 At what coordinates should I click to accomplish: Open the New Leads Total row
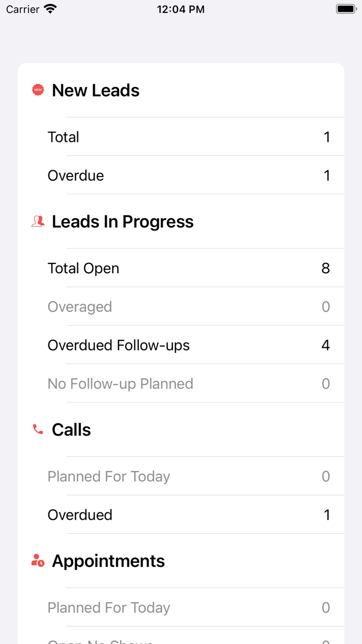(x=188, y=137)
